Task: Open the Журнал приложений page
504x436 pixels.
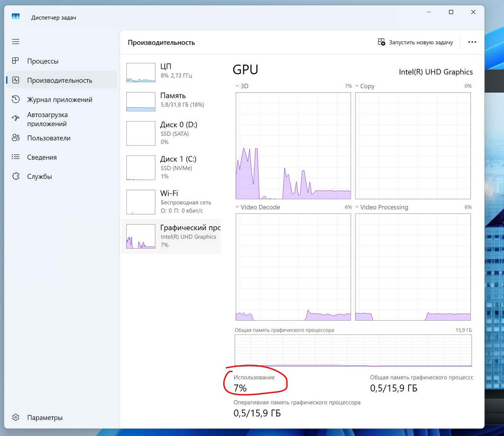Action: (x=61, y=100)
